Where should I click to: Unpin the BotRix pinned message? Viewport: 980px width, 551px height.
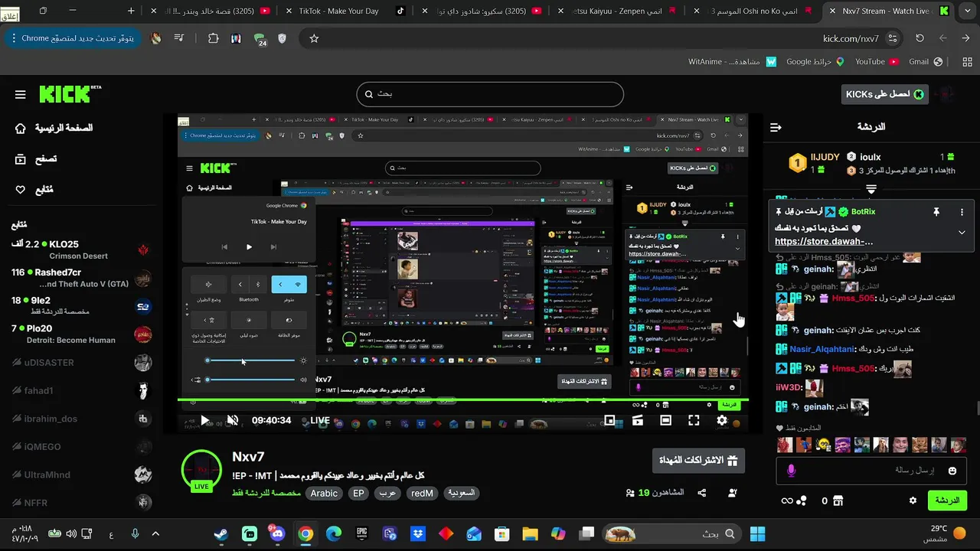(x=936, y=212)
